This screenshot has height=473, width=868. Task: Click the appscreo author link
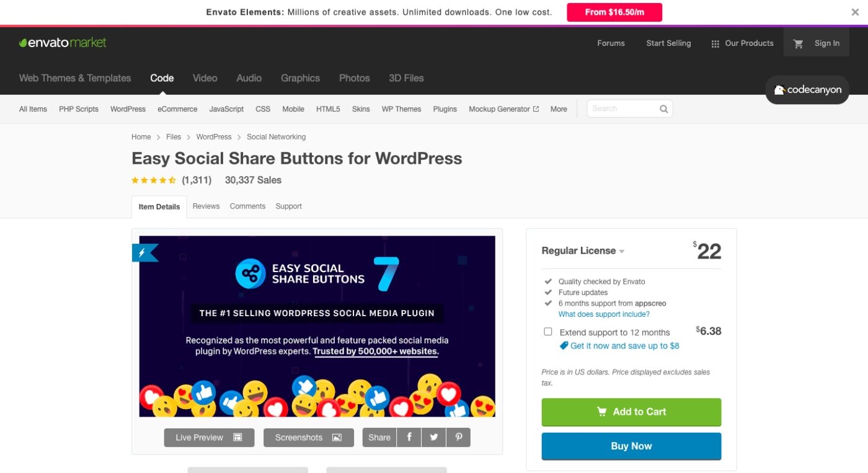[x=650, y=303]
